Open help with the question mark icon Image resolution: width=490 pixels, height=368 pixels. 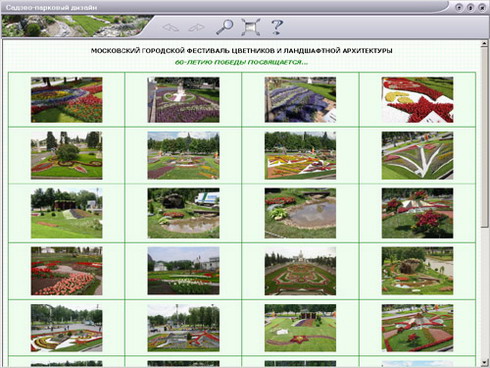(277, 27)
